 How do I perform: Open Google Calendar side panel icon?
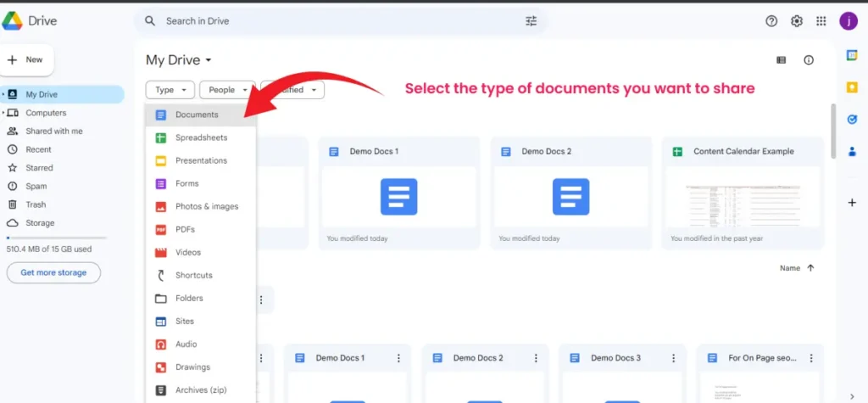click(852, 55)
